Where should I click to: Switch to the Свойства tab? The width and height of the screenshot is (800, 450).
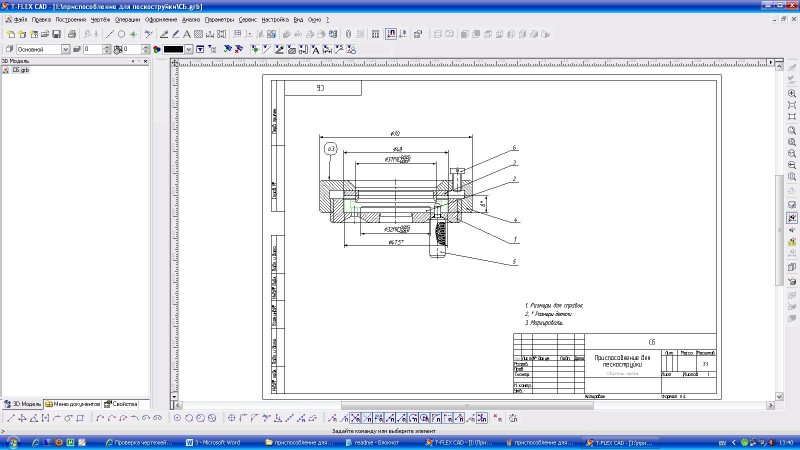click(120, 404)
